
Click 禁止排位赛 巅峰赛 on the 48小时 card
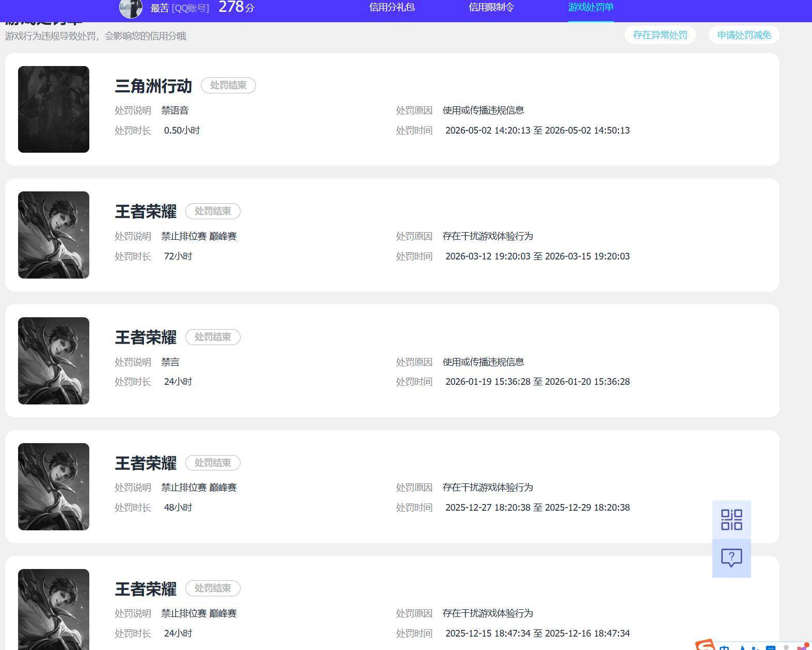(x=199, y=488)
